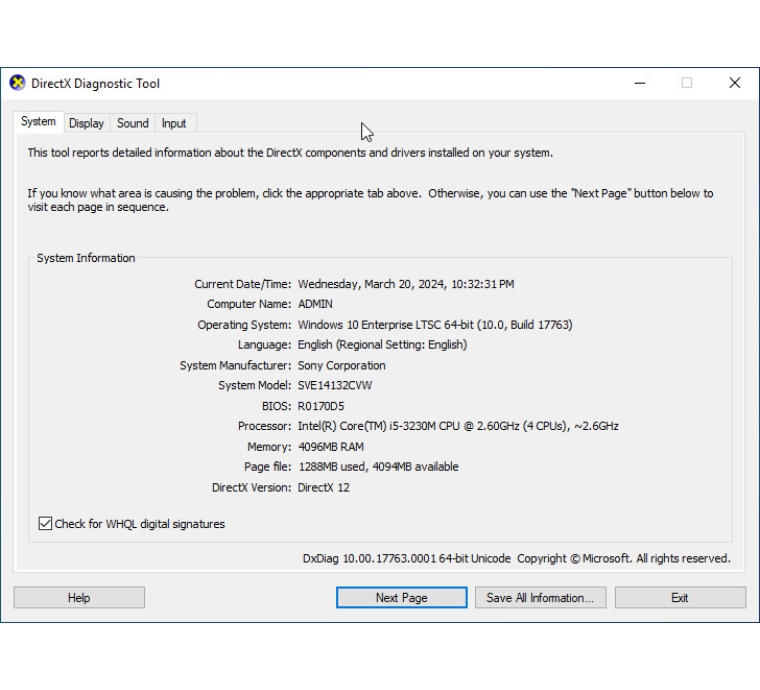Click the Page file label
Viewport: 760px width, 690px height.
pos(267,467)
